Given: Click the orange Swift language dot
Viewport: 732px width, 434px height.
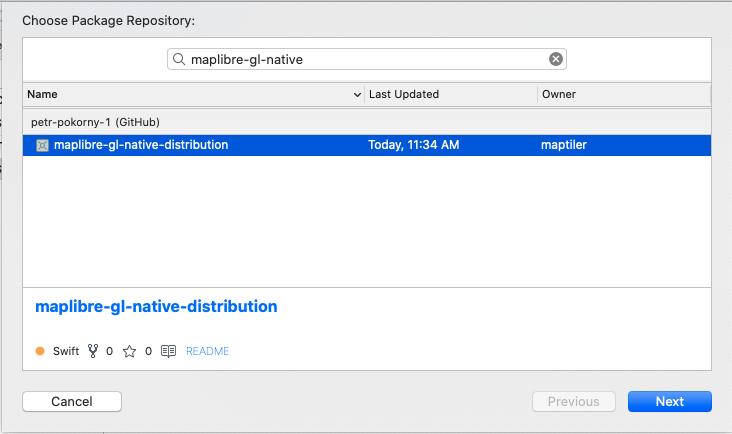Looking at the screenshot, I should click(x=40, y=351).
